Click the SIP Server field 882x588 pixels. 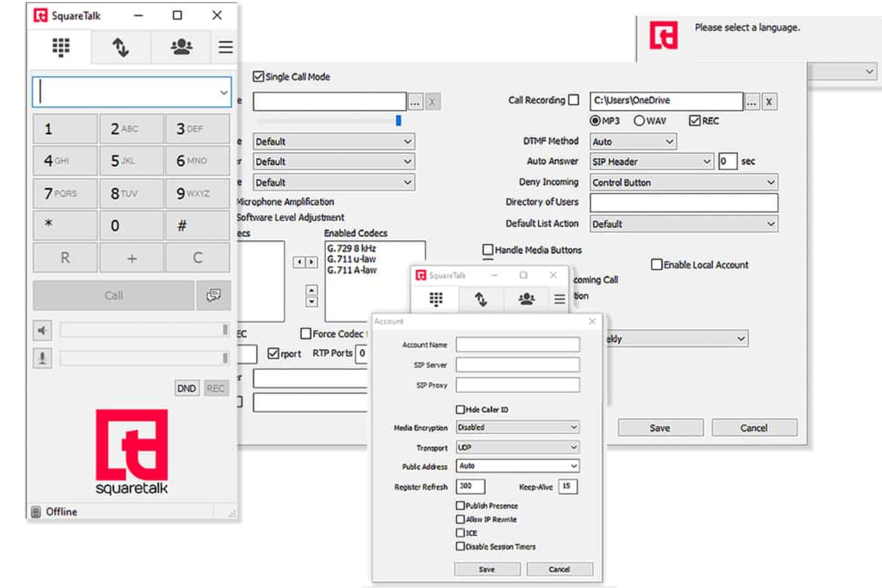518,365
